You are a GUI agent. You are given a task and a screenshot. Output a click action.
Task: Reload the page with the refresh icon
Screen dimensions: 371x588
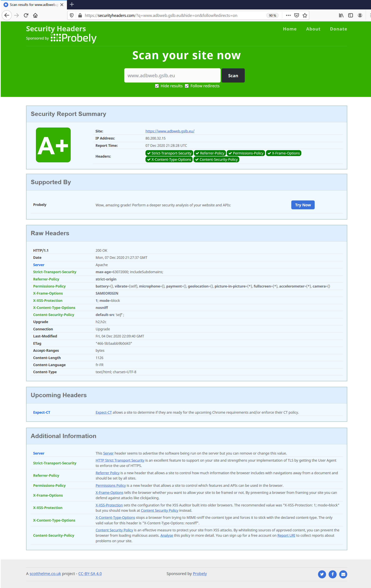[26, 15]
